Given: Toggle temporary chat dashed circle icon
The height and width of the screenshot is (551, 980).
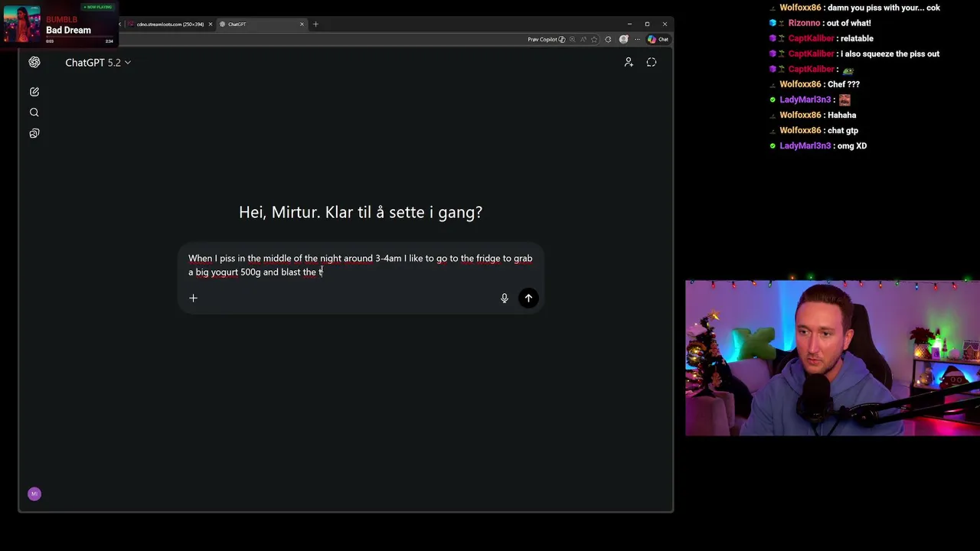Looking at the screenshot, I should click(x=652, y=62).
